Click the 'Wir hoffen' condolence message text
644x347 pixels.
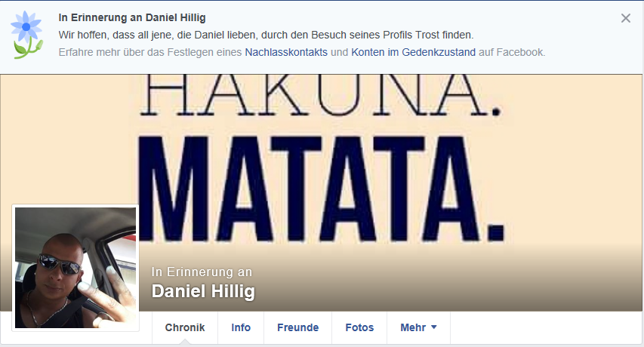[266, 35]
